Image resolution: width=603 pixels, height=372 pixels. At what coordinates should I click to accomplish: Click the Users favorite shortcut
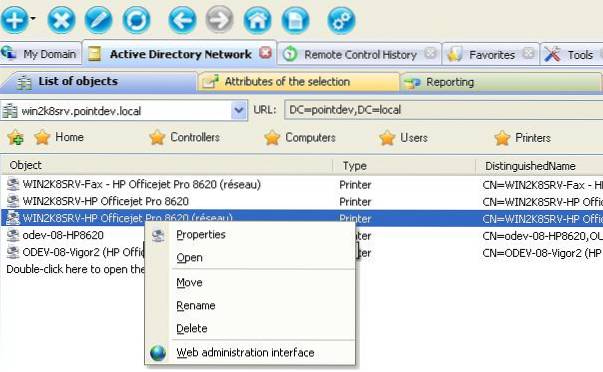pos(403,138)
